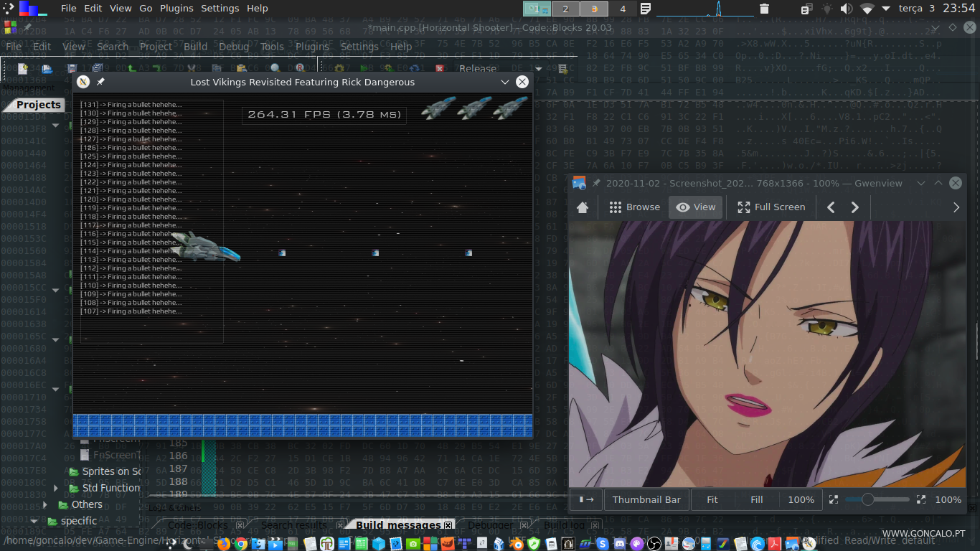Open Go menu in top global menu bar
The image size is (980, 551).
click(x=146, y=9)
